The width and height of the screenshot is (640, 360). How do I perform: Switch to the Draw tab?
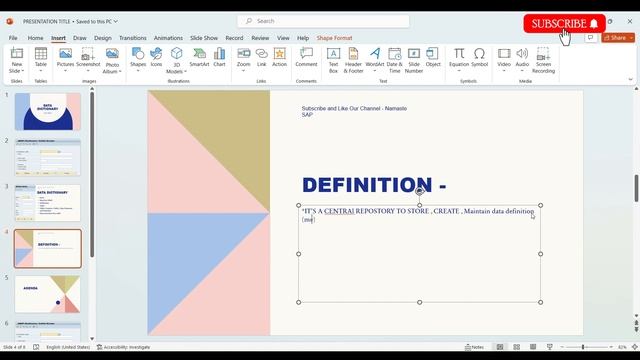pyautogui.click(x=80, y=38)
